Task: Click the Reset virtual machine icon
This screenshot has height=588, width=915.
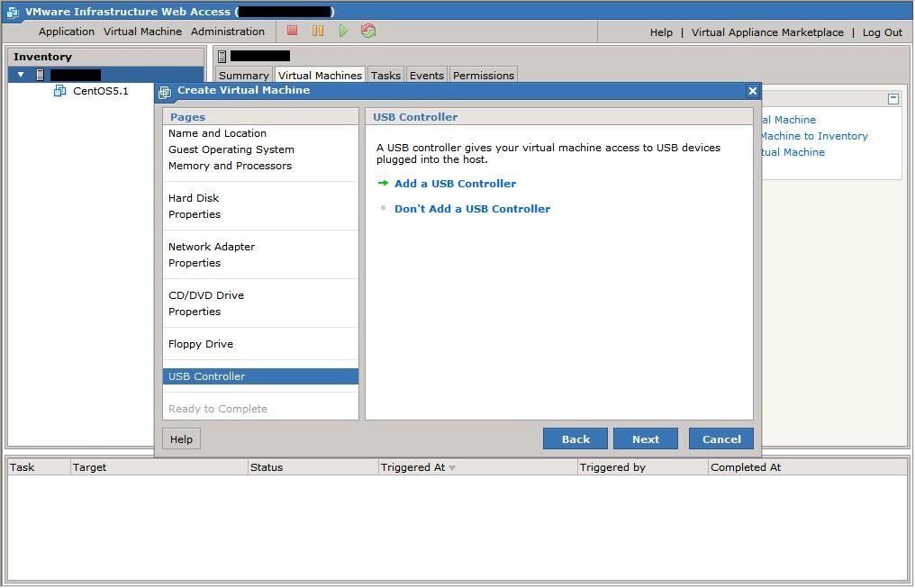Action: pos(368,31)
